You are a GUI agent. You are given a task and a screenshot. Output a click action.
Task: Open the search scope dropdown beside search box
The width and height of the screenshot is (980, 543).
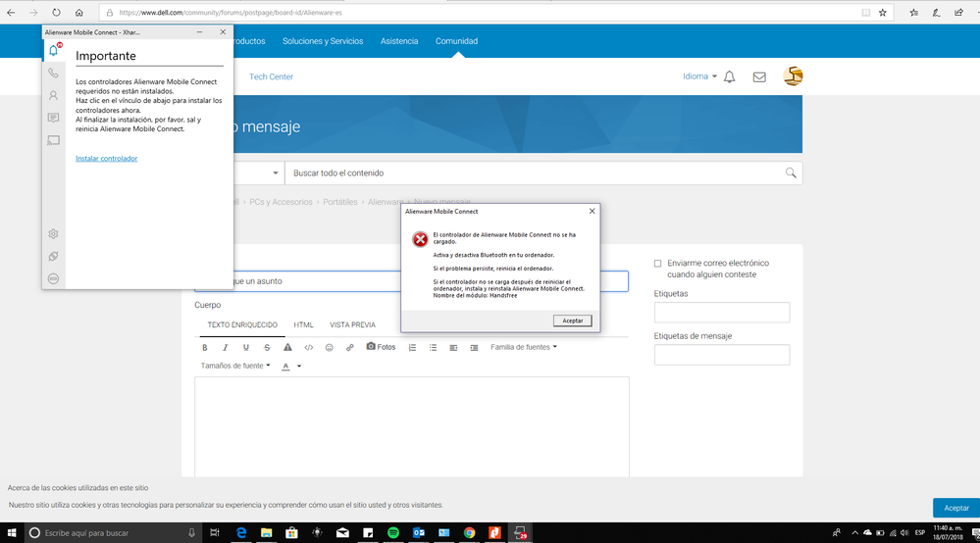pyautogui.click(x=275, y=173)
